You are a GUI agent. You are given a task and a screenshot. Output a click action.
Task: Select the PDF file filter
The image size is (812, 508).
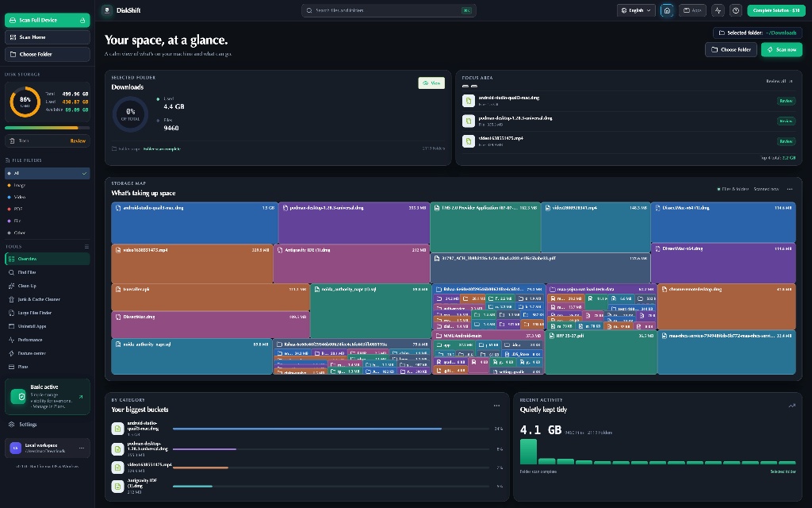coord(47,209)
